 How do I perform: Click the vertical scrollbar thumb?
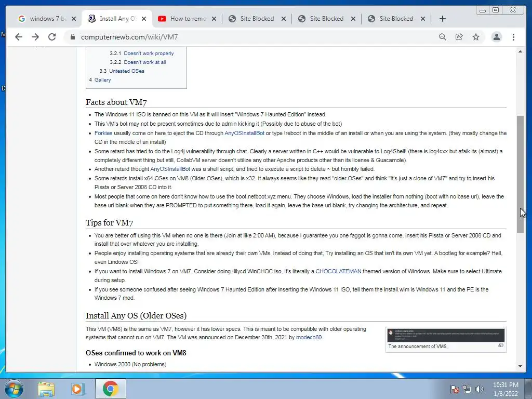520,174
